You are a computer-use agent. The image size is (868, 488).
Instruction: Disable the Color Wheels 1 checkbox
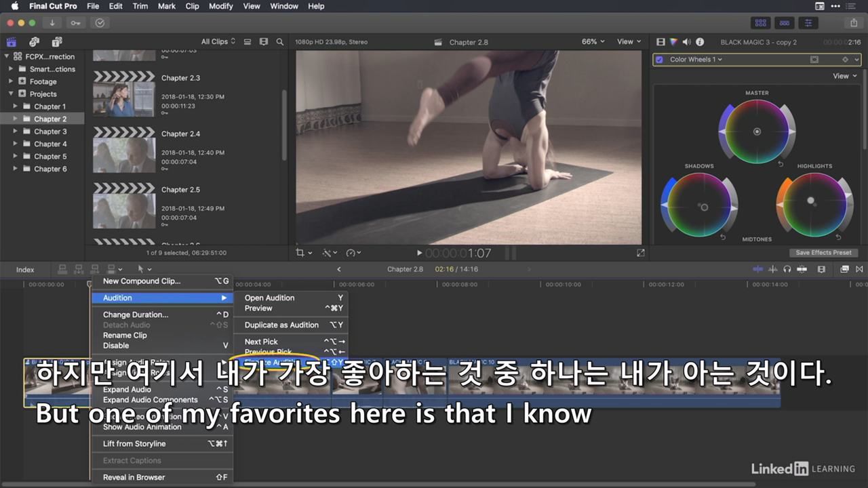tap(659, 60)
